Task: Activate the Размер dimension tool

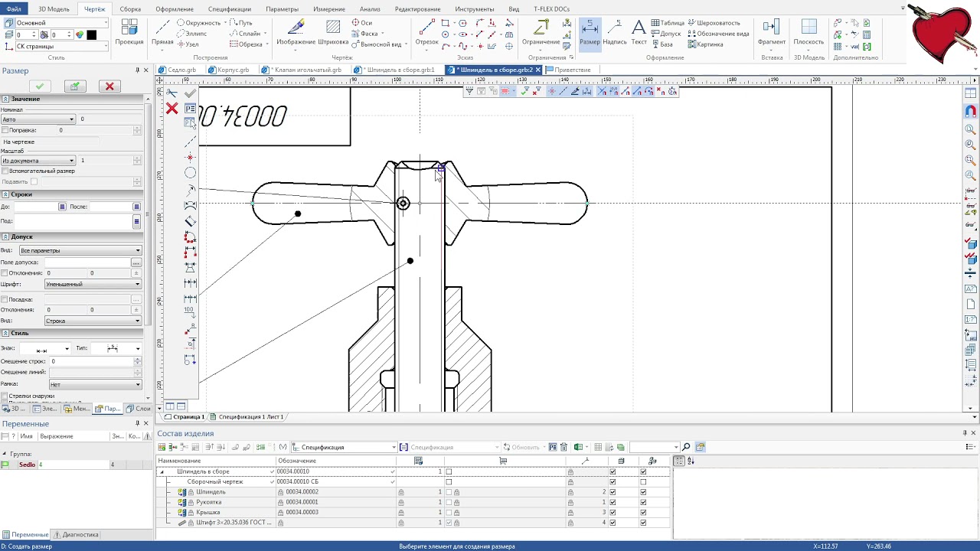Action: point(590,33)
